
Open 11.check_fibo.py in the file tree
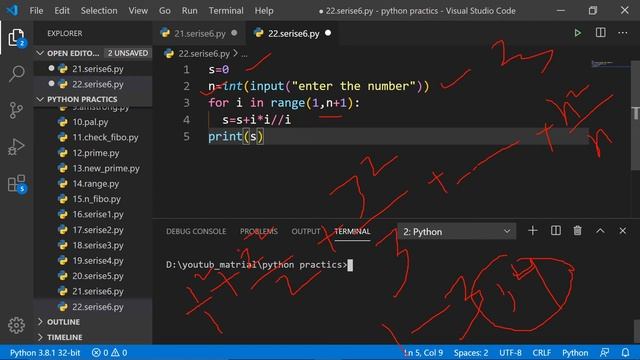(x=93, y=137)
